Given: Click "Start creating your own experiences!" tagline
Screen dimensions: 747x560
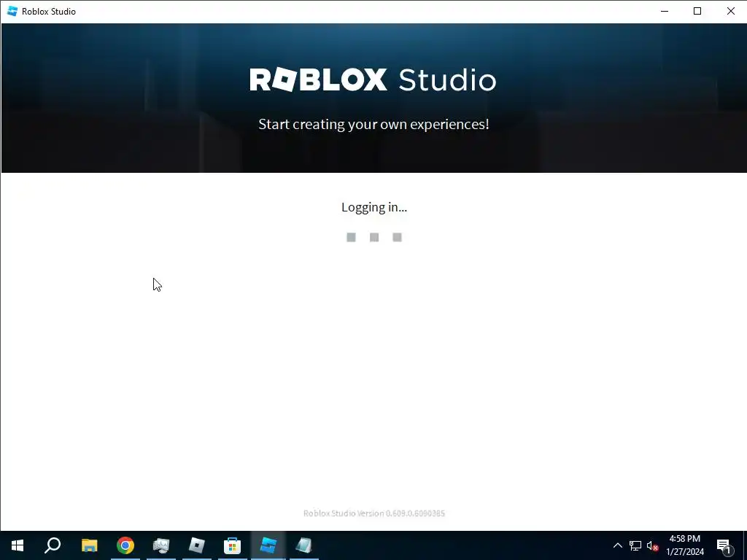Looking at the screenshot, I should pyautogui.click(x=373, y=124).
